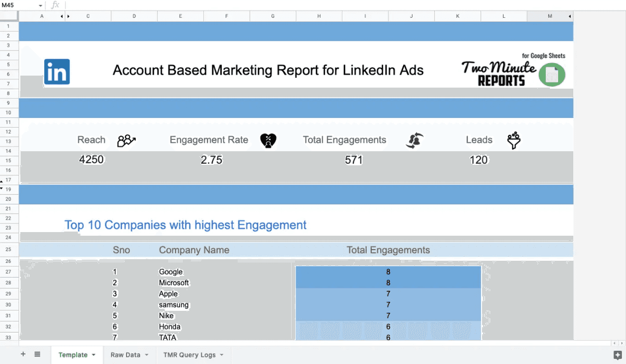The width and height of the screenshot is (626, 364).
Task: Click the Leads value 120
Action: pos(478,160)
